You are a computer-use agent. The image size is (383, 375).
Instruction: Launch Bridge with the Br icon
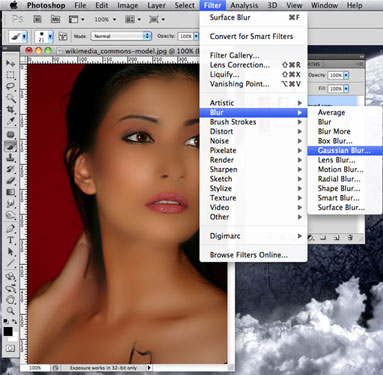(37, 19)
